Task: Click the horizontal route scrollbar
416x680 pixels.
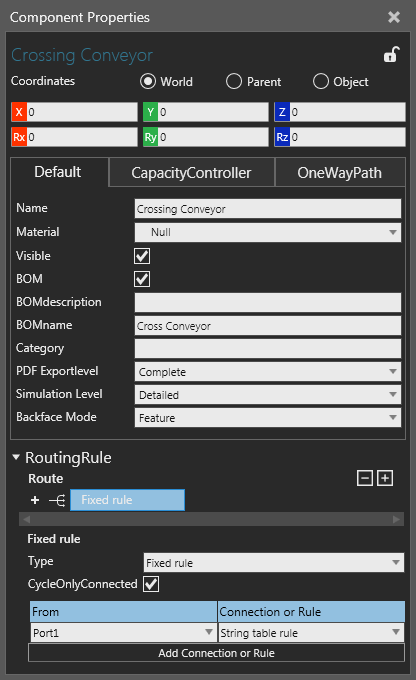Action: pyautogui.click(x=211, y=519)
